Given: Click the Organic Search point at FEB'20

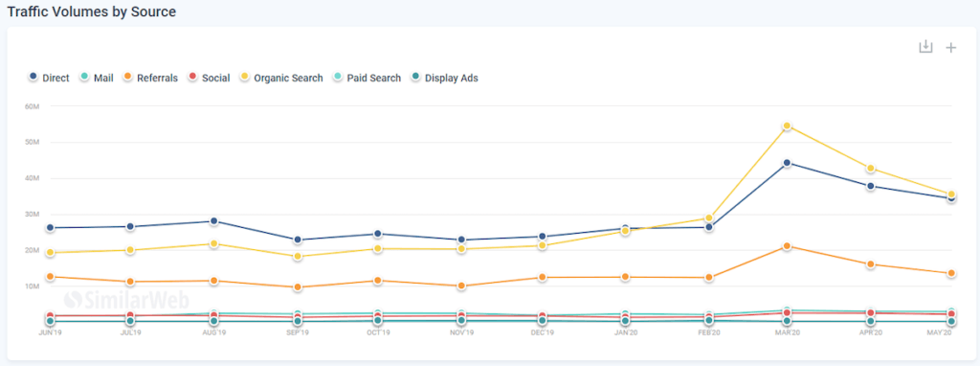Looking at the screenshot, I should 709,218.
